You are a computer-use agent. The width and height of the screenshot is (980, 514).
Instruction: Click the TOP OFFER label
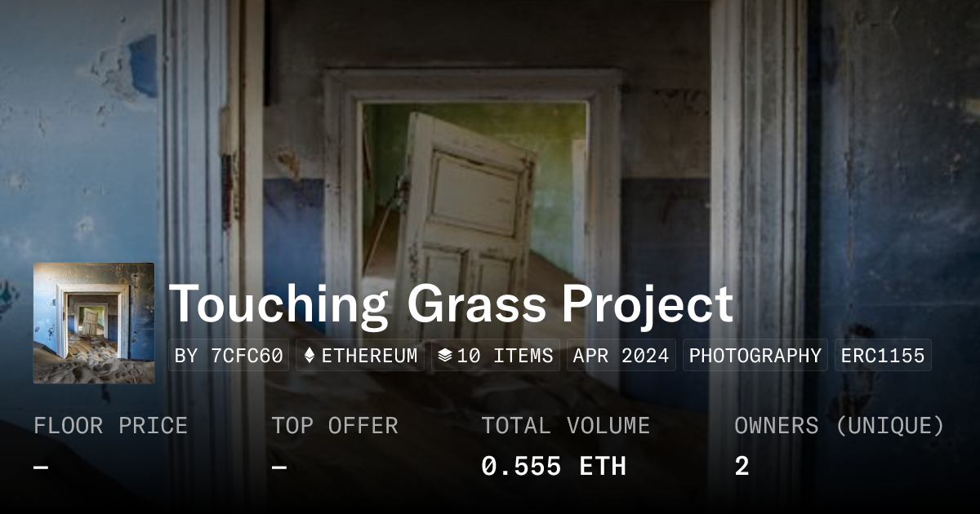pos(335,426)
